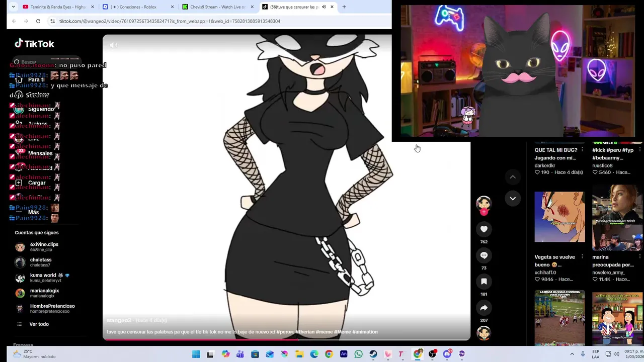Show hidden system tray icons
Image resolution: width=644 pixels, height=362 pixels.
point(572,354)
